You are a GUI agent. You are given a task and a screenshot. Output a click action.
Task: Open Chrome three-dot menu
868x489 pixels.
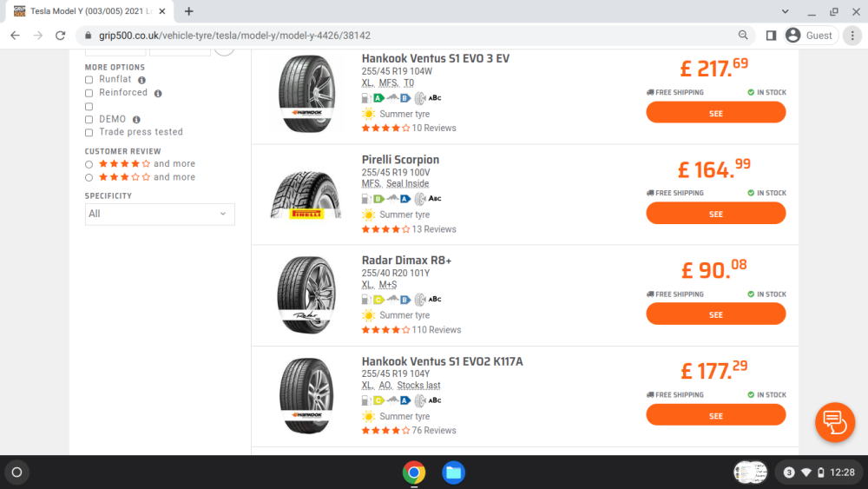[852, 36]
